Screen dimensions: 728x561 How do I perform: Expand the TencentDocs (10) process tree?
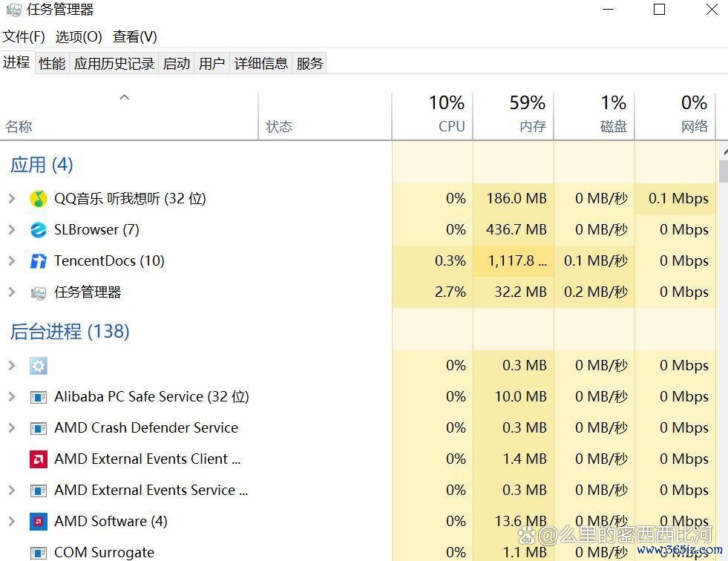pos(11,261)
